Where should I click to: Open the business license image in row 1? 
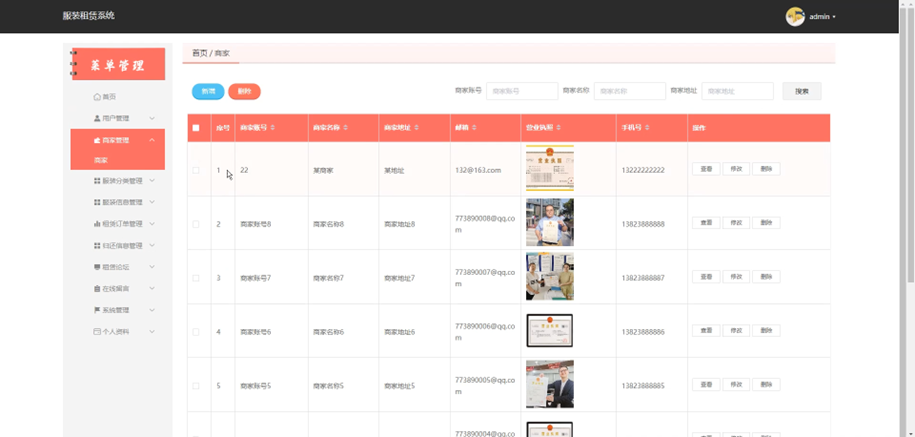550,168
